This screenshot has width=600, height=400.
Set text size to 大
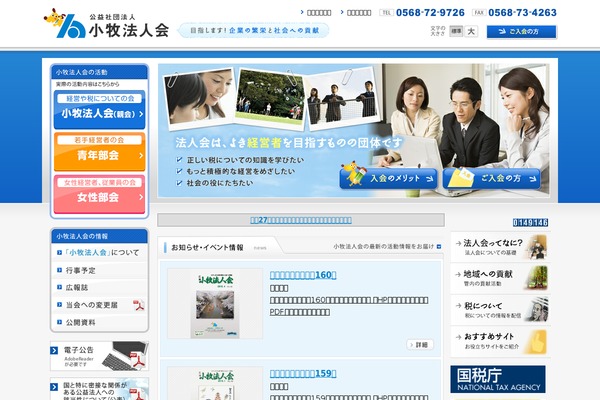(471, 31)
